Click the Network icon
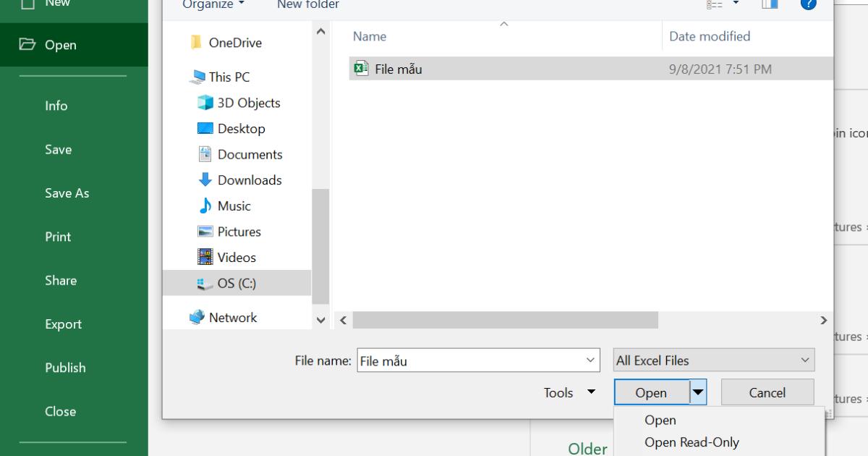The image size is (868, 456). point(197,317)
